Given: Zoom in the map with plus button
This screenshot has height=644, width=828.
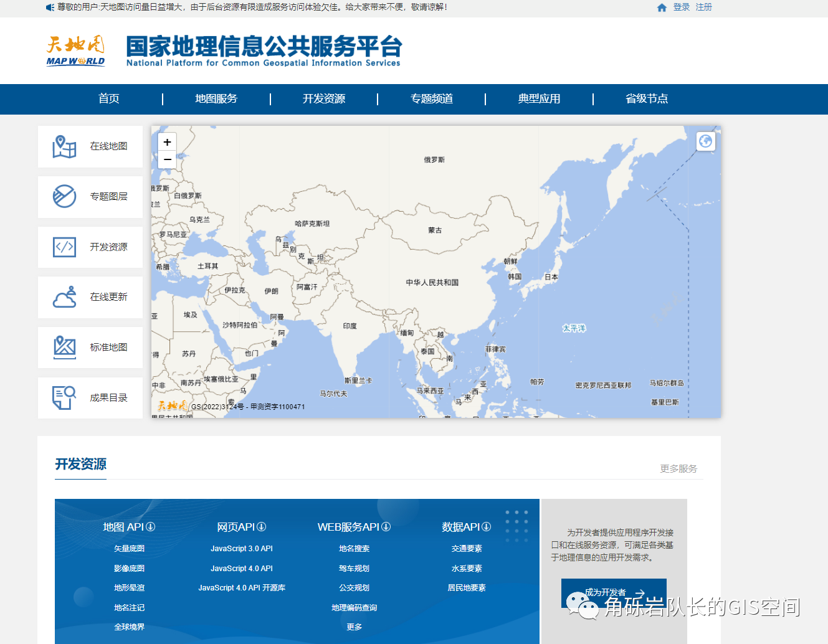Looking at the screenshot, I should pos(167,142).
